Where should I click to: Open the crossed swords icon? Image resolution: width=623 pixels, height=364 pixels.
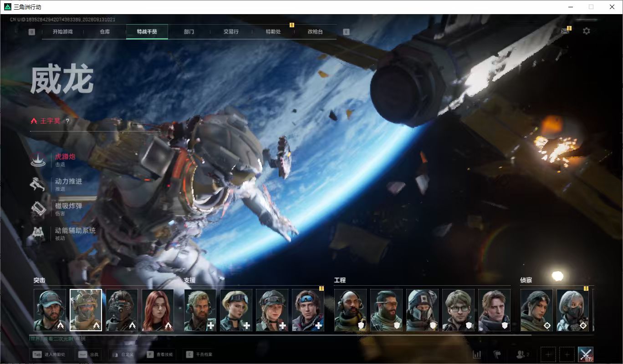(585, 354)
